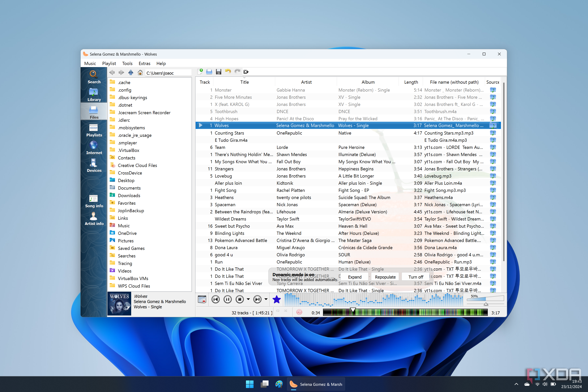The height and width of the screenshot is (392, 588).
Task: Toggle the blue love star for this track
Action: (276, 299)
